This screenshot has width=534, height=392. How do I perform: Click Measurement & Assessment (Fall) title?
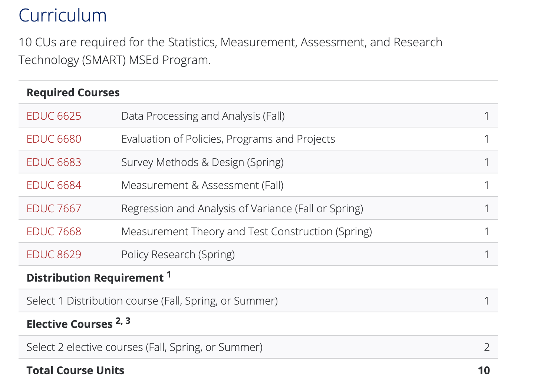coord(202,185)
